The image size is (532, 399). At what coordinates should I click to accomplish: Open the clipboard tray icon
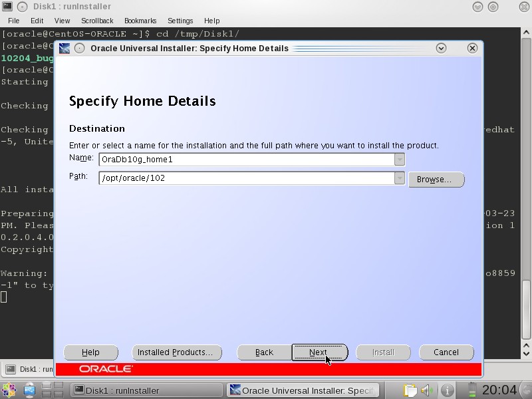(410, 390)
